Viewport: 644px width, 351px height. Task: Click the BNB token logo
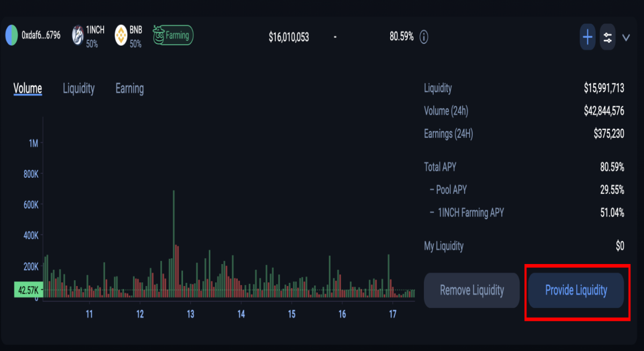(x=121, y=35)
